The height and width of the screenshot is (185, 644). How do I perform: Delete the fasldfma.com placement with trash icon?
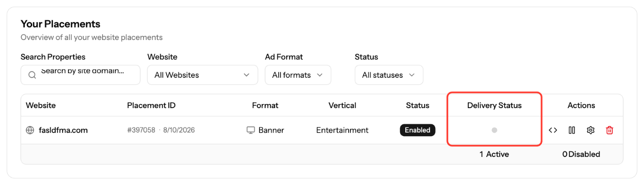[x=609, y=130]
